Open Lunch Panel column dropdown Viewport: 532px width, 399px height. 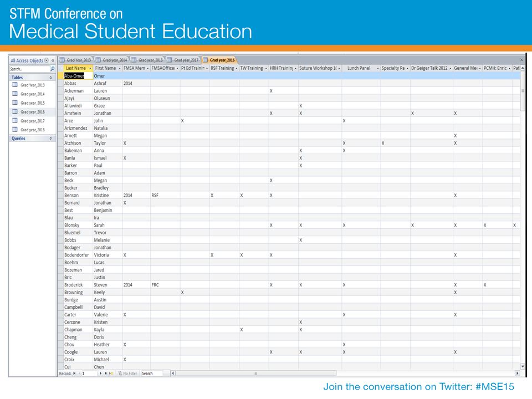pos(377,69)
